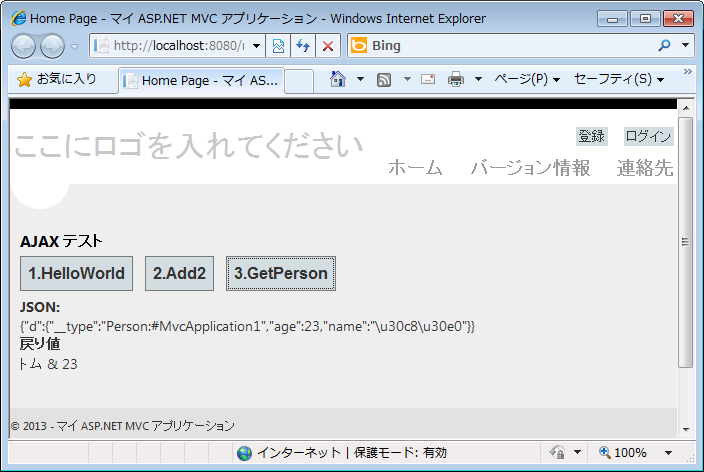Click the 登録 register link

pyautogui.click(x=592, y=136)
